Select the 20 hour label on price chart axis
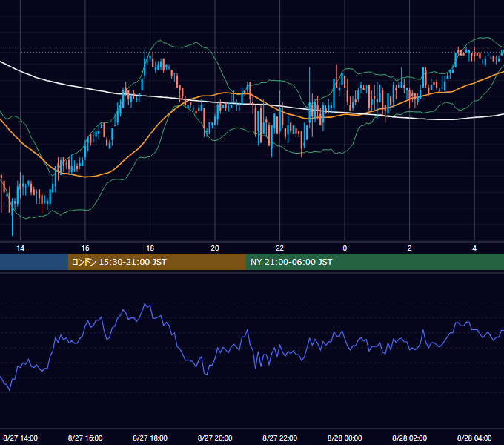Image resolution: width=504 pixels, height=445 pixels. click(215, 248)
